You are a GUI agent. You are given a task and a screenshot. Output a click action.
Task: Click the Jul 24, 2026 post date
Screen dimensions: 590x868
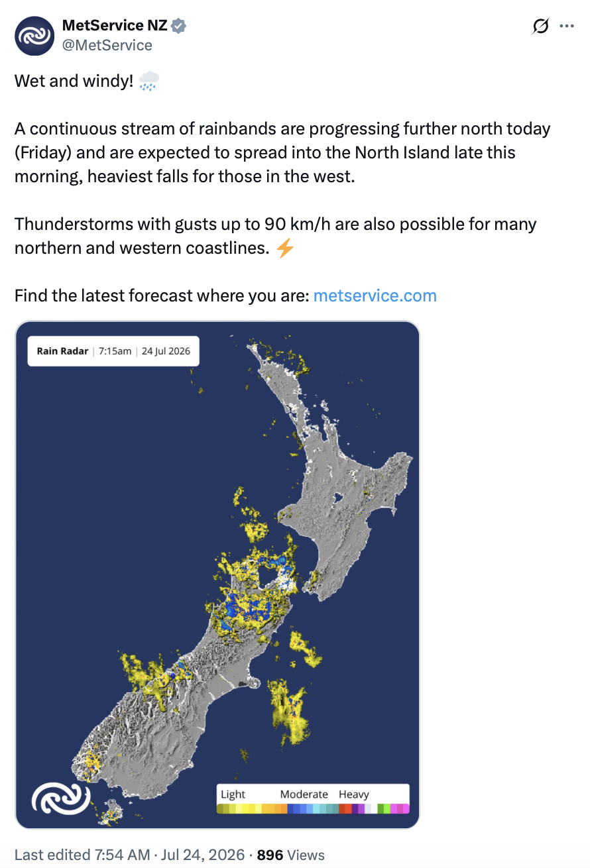[x=203, y=855]
